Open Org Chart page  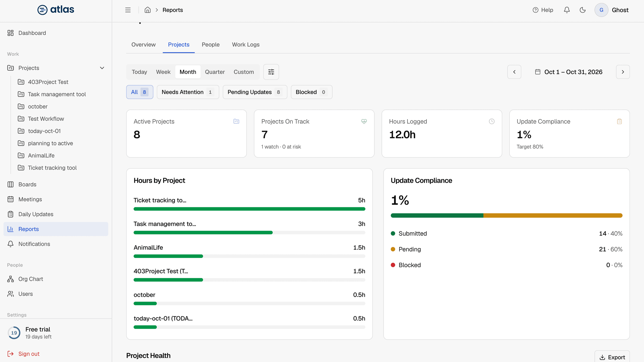(56, 279)
